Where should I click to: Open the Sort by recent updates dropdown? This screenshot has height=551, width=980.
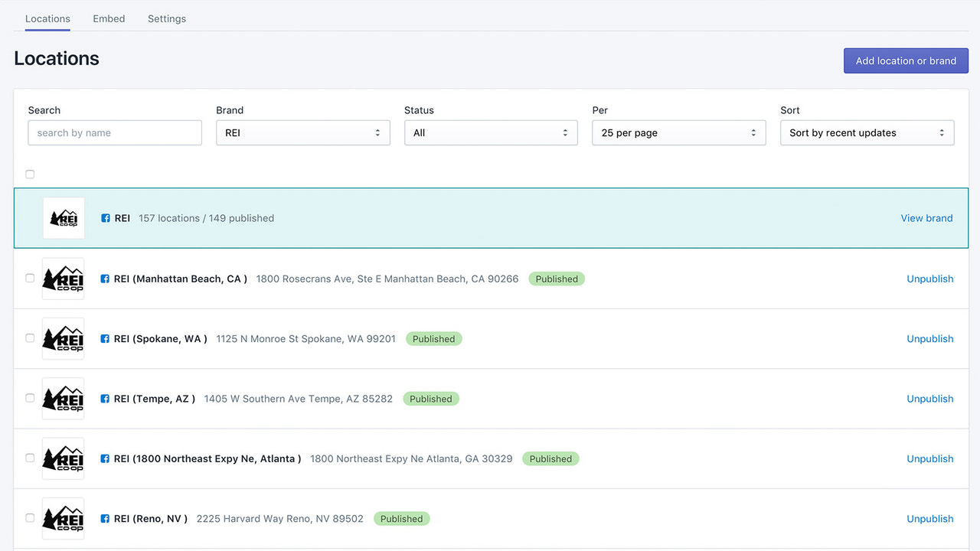pos(867,132)
